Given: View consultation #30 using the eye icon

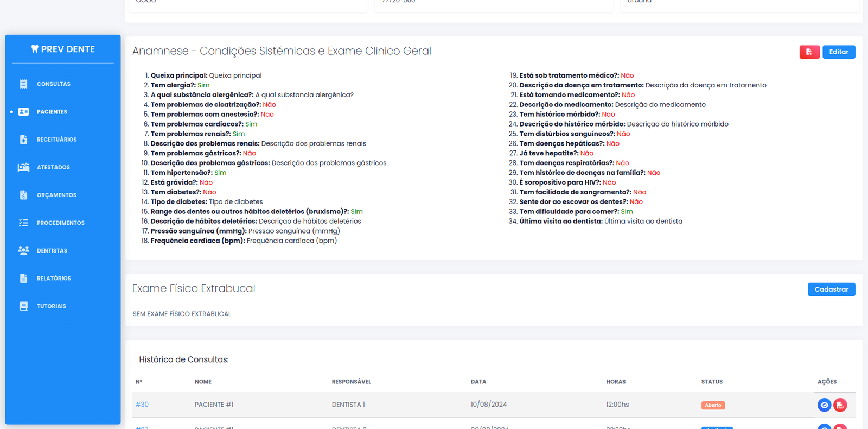Looking at the screenshot, I should [824, 405].
